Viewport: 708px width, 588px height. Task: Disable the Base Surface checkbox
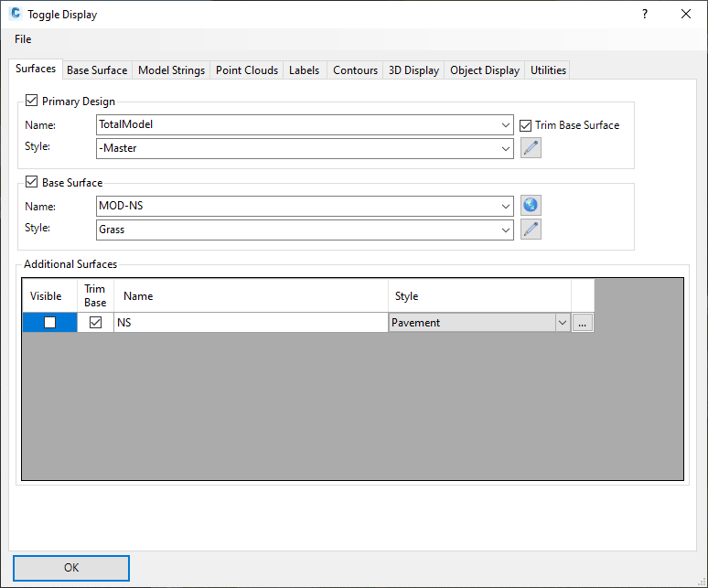32,183
